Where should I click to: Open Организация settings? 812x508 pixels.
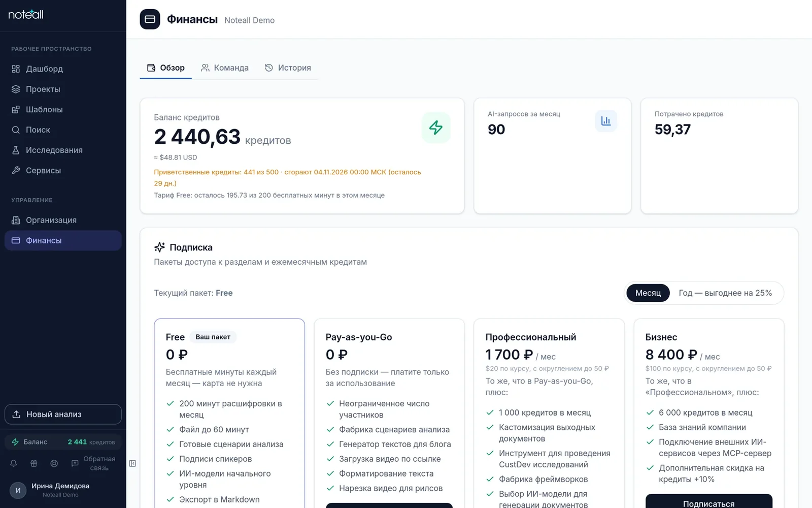63,220
